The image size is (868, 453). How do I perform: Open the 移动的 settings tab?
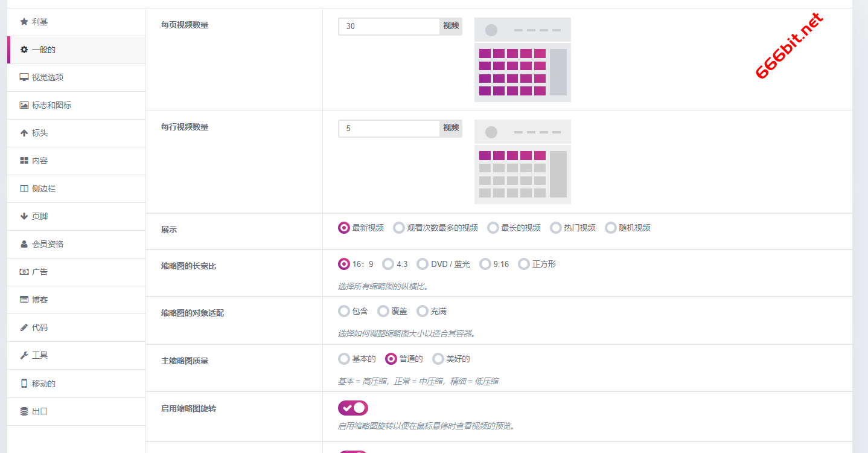43,384
